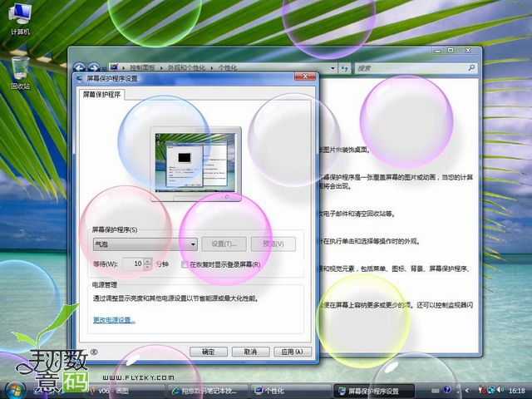The width and height of the screenshot is (532, 399).
Task: Click the Back arrow in the 个性化 window
Action: [x=80, y=68]
